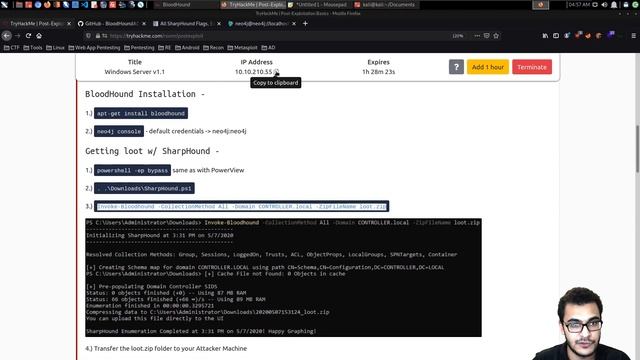Click the green session icon in panel
Screen dimensions: 640x360
coord(635,5)
